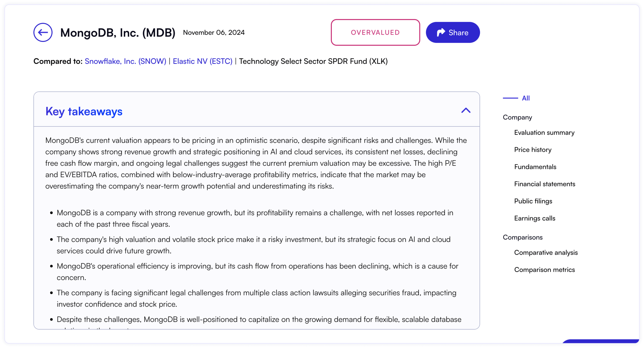644x348 pixels.
Task: Select All in the side navigation
Action: click(x=525, y=98)
